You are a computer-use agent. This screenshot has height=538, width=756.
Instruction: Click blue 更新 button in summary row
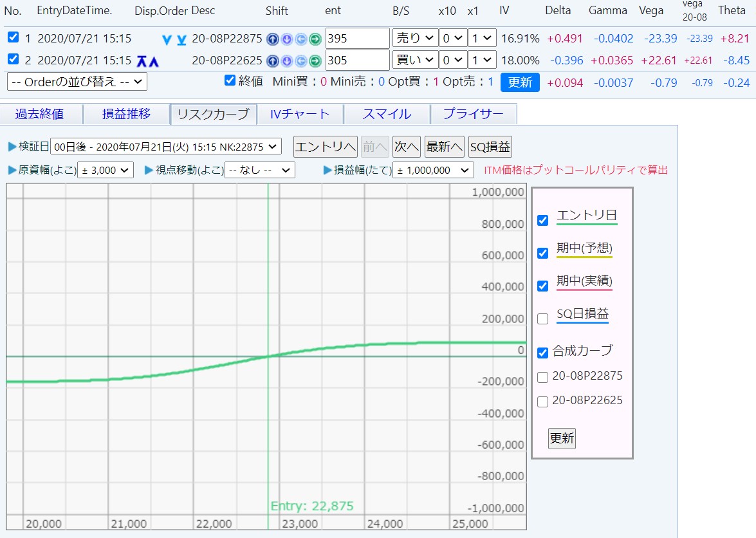tap(520, 82)
